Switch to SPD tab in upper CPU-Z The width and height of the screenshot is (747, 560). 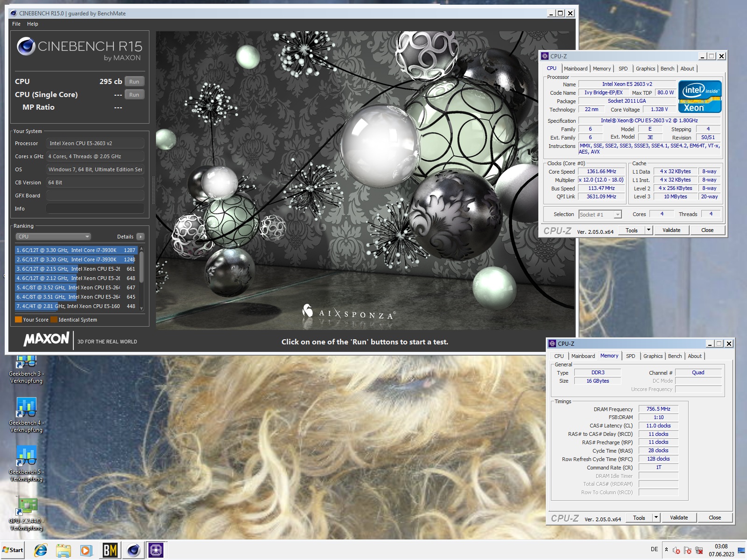coord(623,69)
